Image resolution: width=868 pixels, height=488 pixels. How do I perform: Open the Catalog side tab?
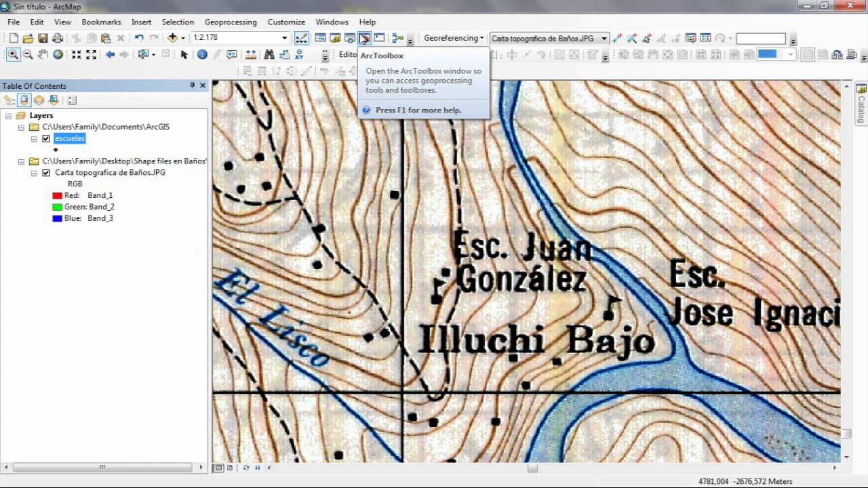[861, 105]
